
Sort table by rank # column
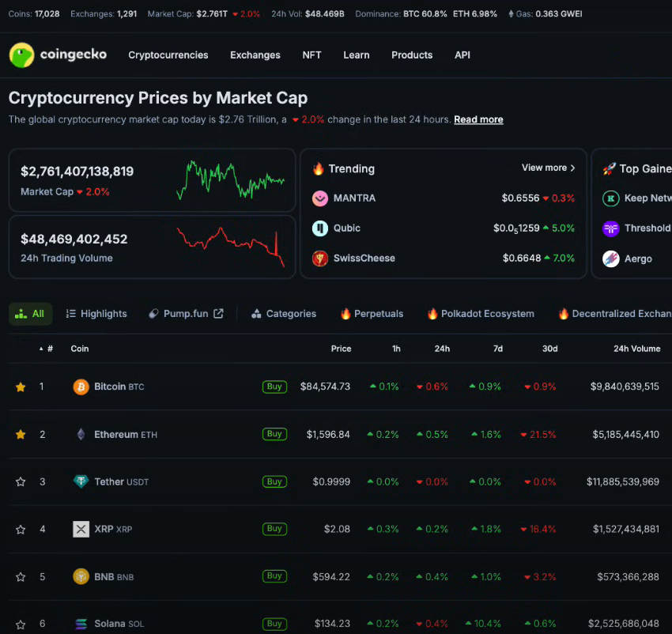47,349
